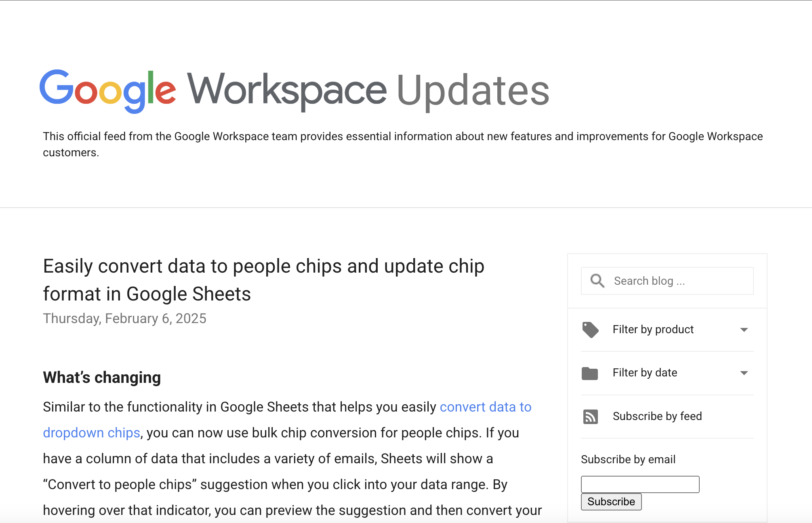
Task: Open Filter by date options
Action: click(645, 373)
